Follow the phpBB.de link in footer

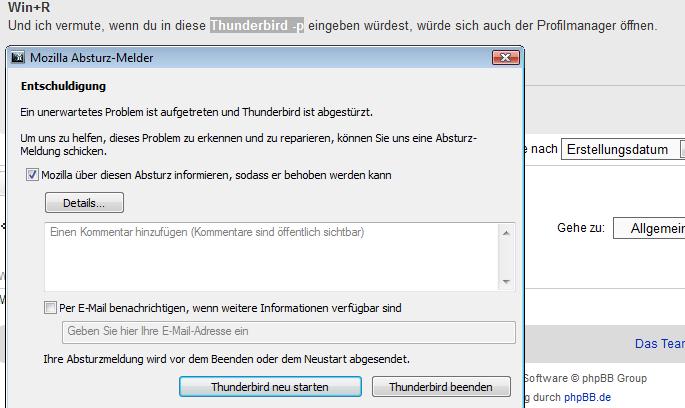pos(588,398)
